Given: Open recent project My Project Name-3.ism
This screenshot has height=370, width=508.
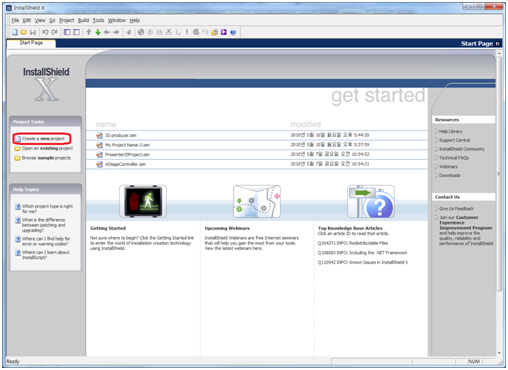Looking at the screenshot, I should tap(127, 145).
